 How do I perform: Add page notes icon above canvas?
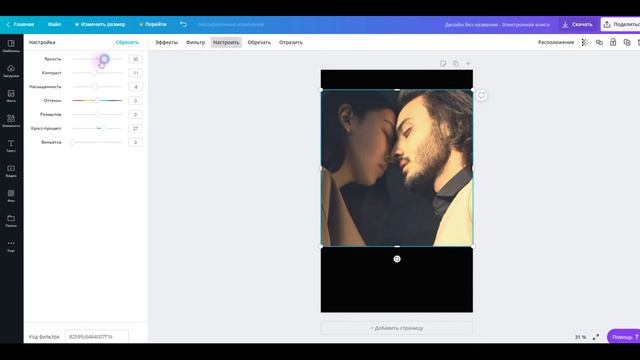[x=443, y=63]
